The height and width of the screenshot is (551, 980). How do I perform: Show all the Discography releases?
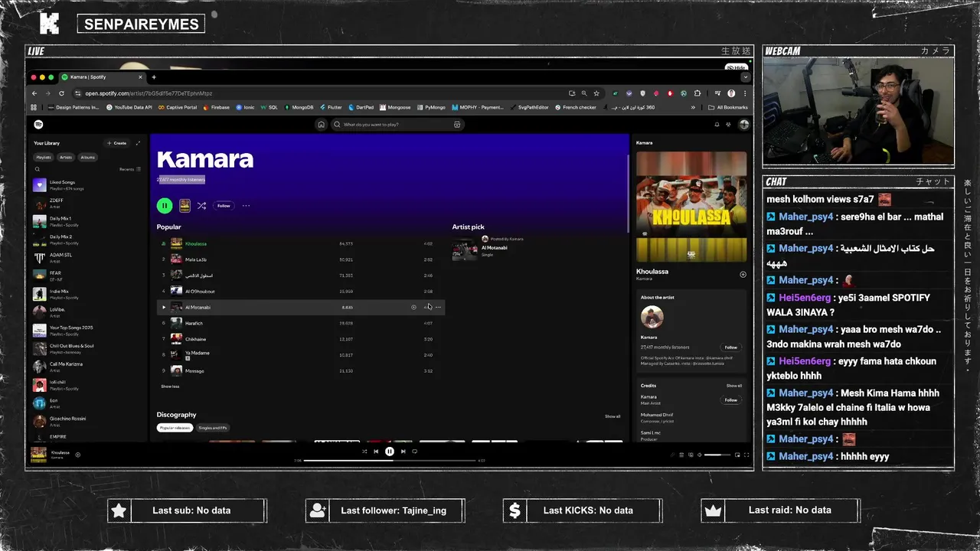coord(612,416)
